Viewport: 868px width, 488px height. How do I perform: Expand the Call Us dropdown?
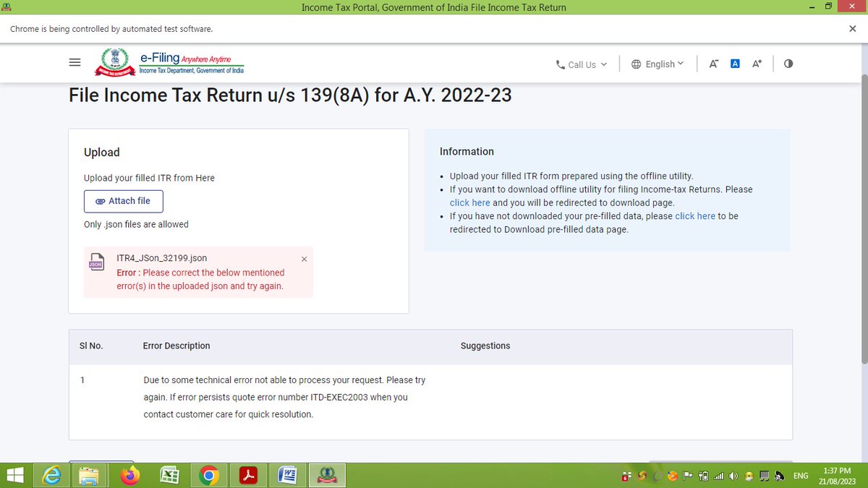582,64
